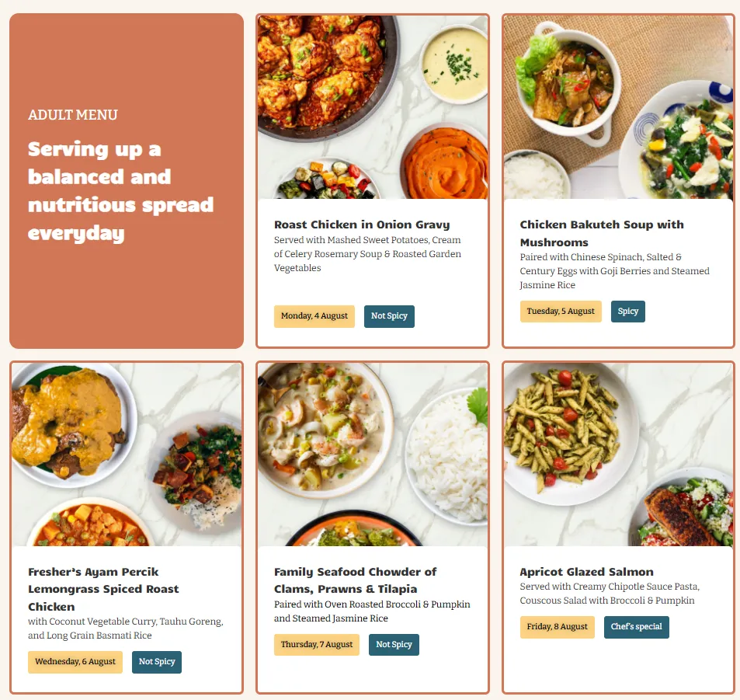Click the Monday, 4 August date tag
This screenshot has width=740, height=700.
click(314, 316)
